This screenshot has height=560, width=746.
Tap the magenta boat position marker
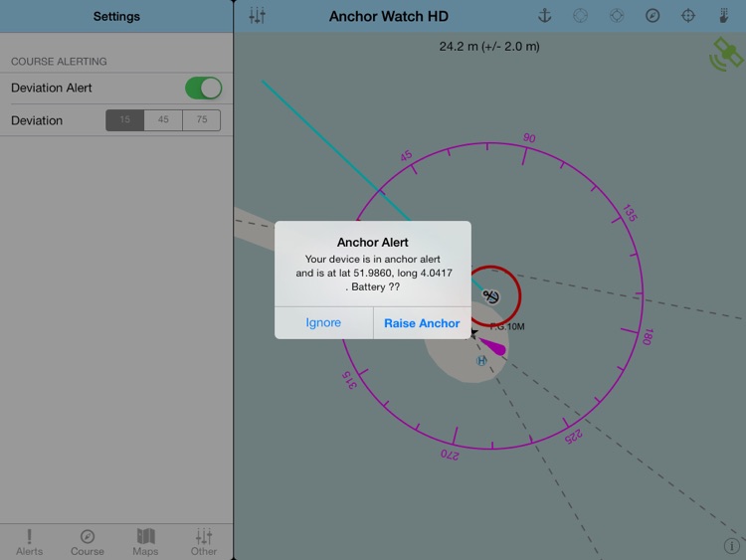pos(493,346)
